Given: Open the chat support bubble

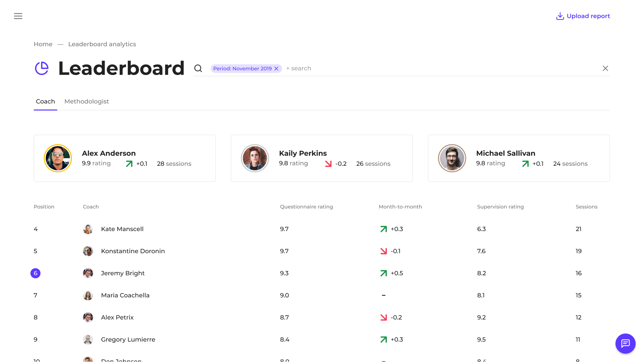Looking at the screenshot, I should [625, 343].
